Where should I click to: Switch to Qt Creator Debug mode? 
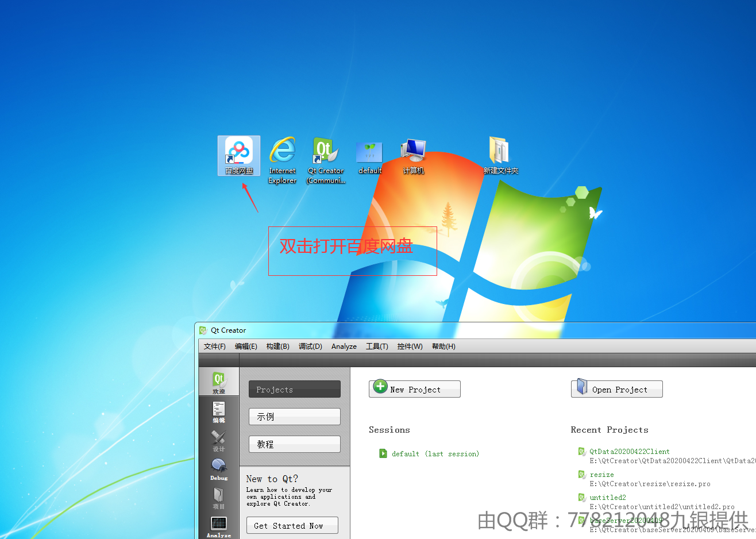[219, 469]
